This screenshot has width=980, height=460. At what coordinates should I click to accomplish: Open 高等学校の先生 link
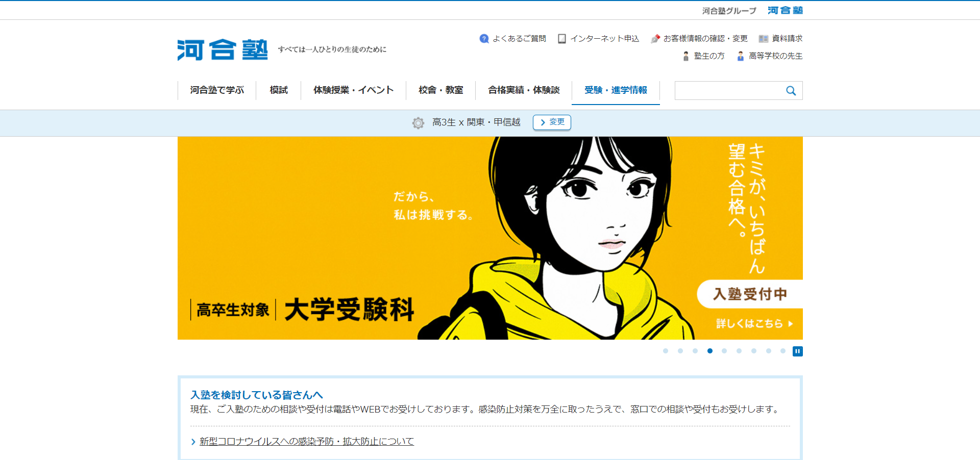pos(775,56)
